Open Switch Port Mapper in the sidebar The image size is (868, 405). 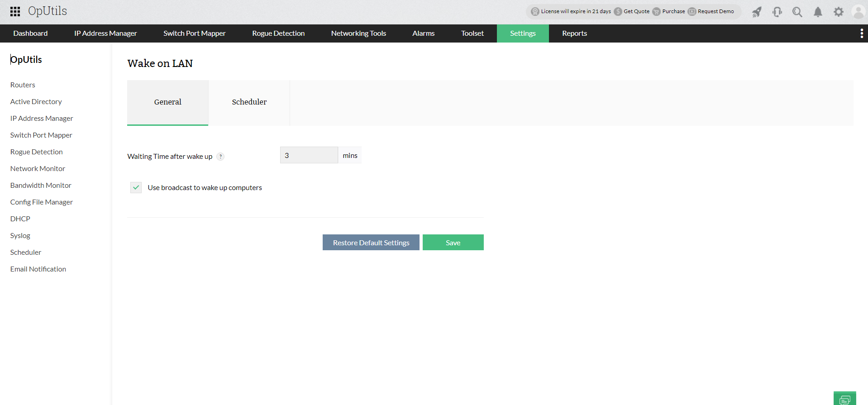(41, 135)
